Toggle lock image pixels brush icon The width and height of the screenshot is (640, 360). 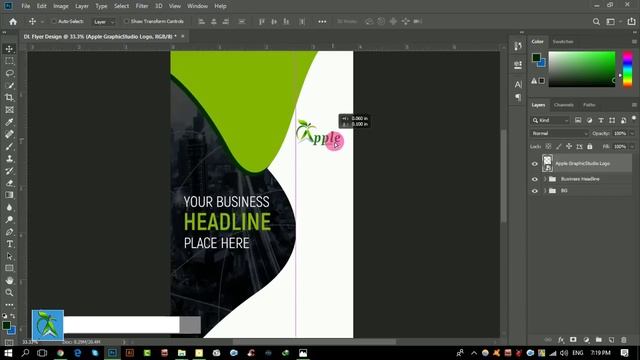coord(558,147)
